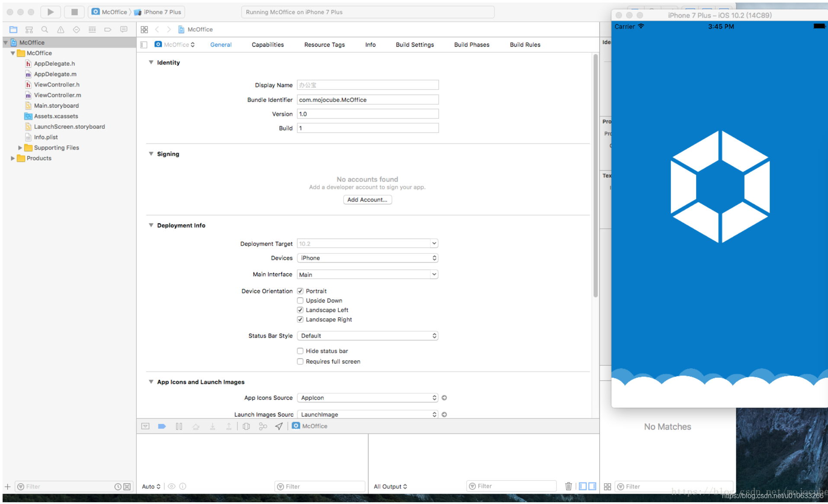
Task: Show variables view pane toggle
Action: pyautogui.click(x=583, y=486)
